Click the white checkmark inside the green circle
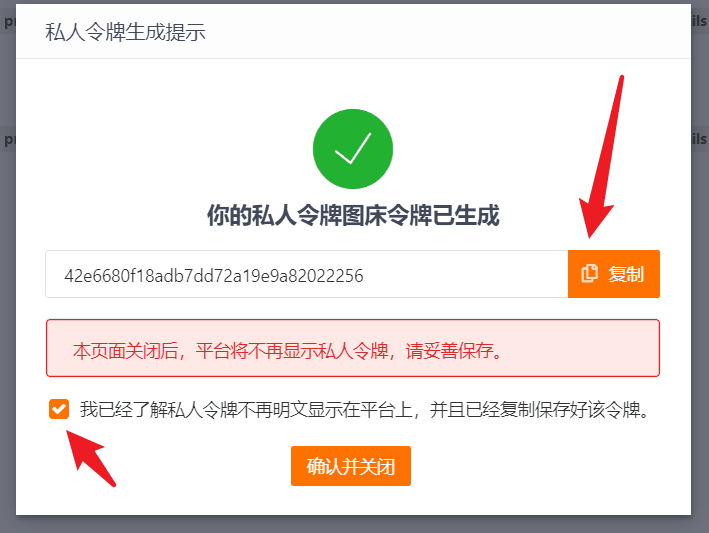 point(353,148)
